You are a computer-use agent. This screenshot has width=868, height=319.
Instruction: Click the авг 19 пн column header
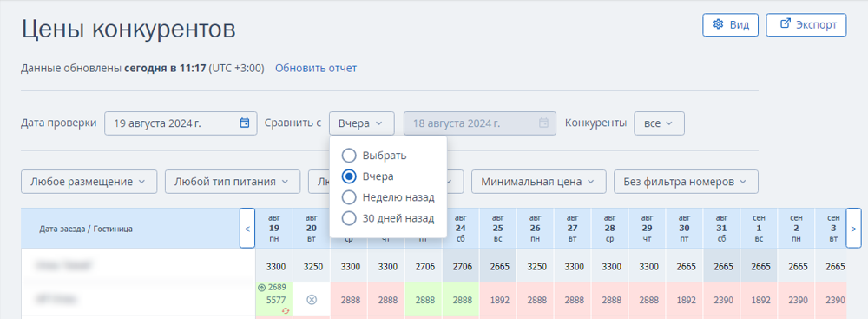point(274,228)
